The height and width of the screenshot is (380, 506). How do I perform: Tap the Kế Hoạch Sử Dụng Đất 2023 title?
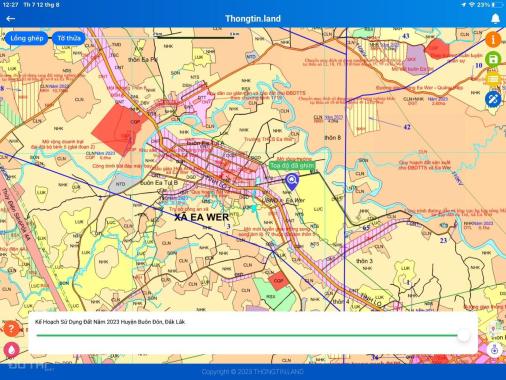tap(110, 322)
